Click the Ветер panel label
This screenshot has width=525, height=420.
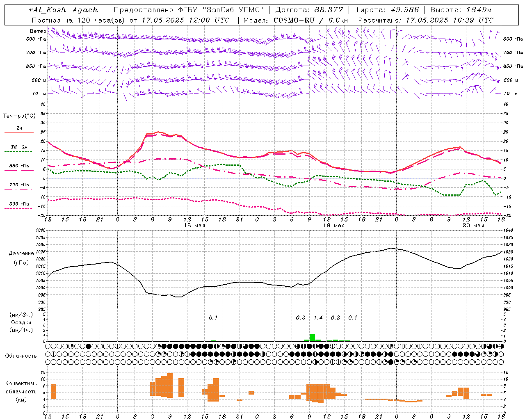click(38, 31)
